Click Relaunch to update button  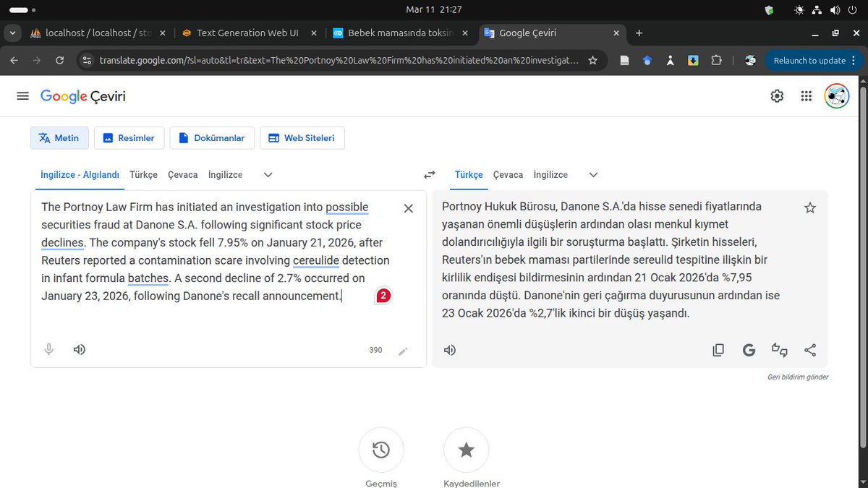click(x=809, y=61)
